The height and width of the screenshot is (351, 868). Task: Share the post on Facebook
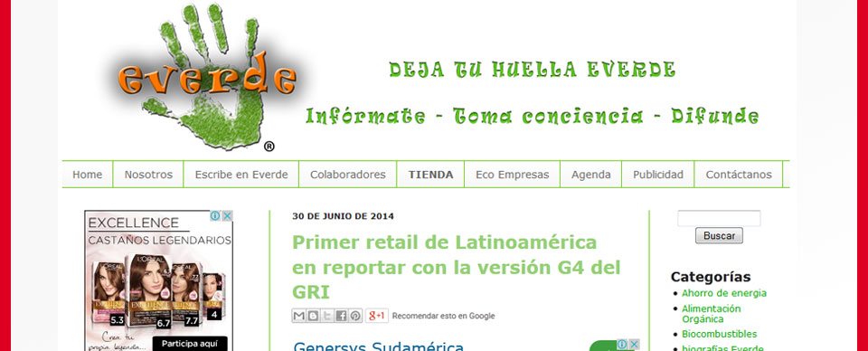[341, 316]
